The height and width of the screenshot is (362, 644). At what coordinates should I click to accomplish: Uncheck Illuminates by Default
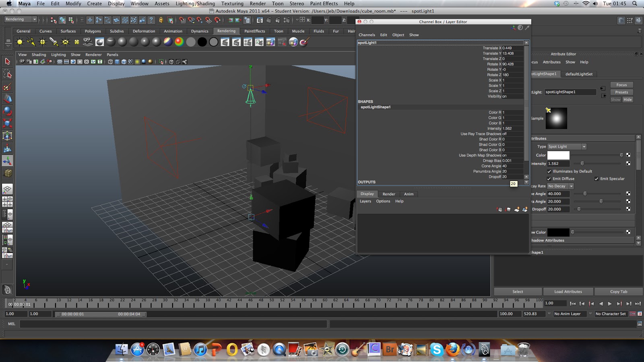click(x=549, y=171)
